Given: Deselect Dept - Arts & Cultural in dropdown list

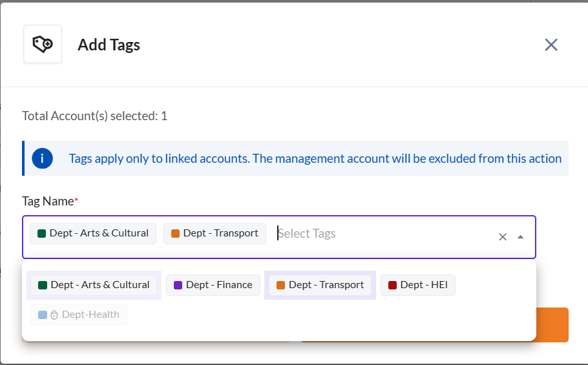Looking at the screenshot, I should (94, 285).
